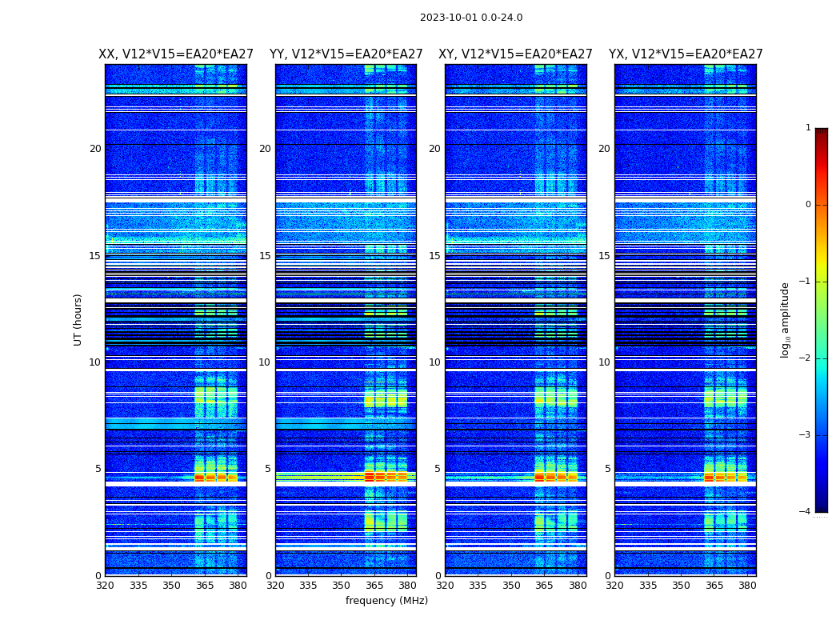Click the red burst near 5 hours in XX panel
This screenshot has width=840, height=640.
216,477
